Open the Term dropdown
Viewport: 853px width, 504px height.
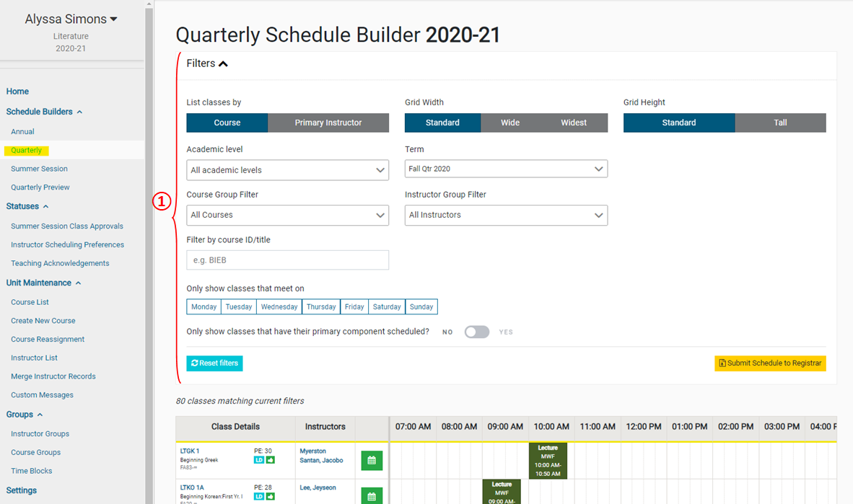point(506,169)
